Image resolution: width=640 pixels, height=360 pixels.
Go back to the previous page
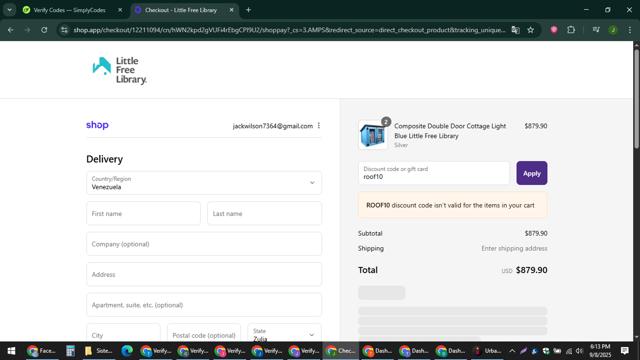[11, 30]
